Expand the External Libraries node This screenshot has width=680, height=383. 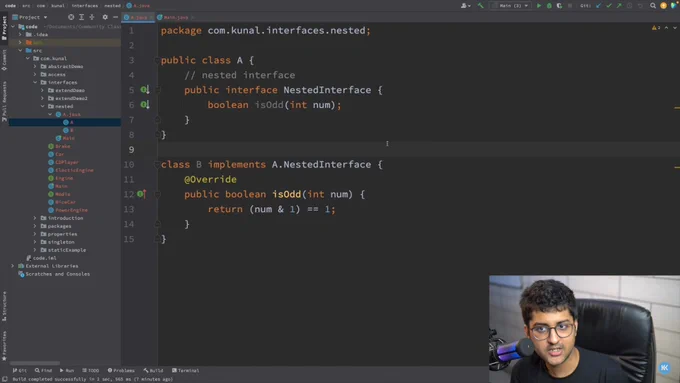click(x=13, y=266)
